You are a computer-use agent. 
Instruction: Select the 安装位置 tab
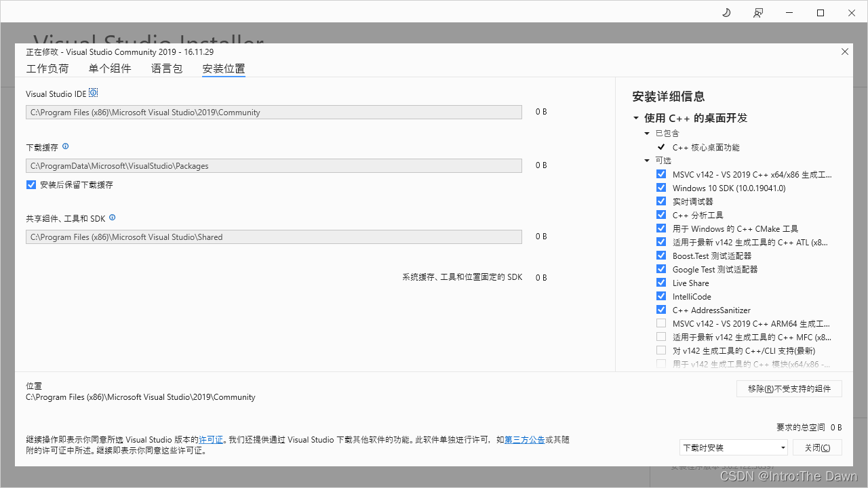[x=224, y=68]
